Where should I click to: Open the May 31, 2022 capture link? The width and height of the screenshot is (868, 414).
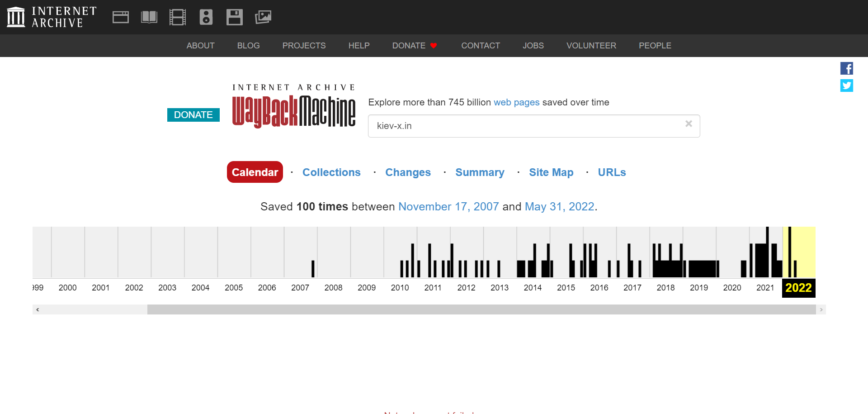click(x=559, y=207)
